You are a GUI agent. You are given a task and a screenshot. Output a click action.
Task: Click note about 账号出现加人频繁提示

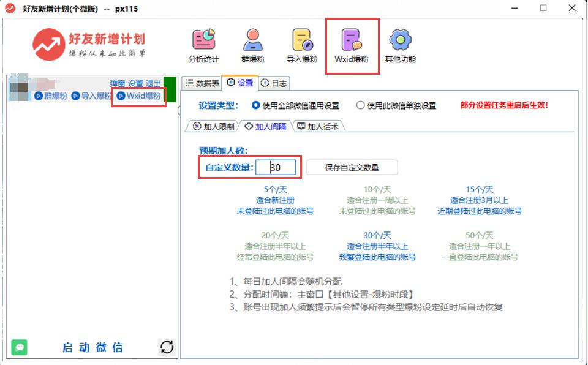tap(366, 307)
